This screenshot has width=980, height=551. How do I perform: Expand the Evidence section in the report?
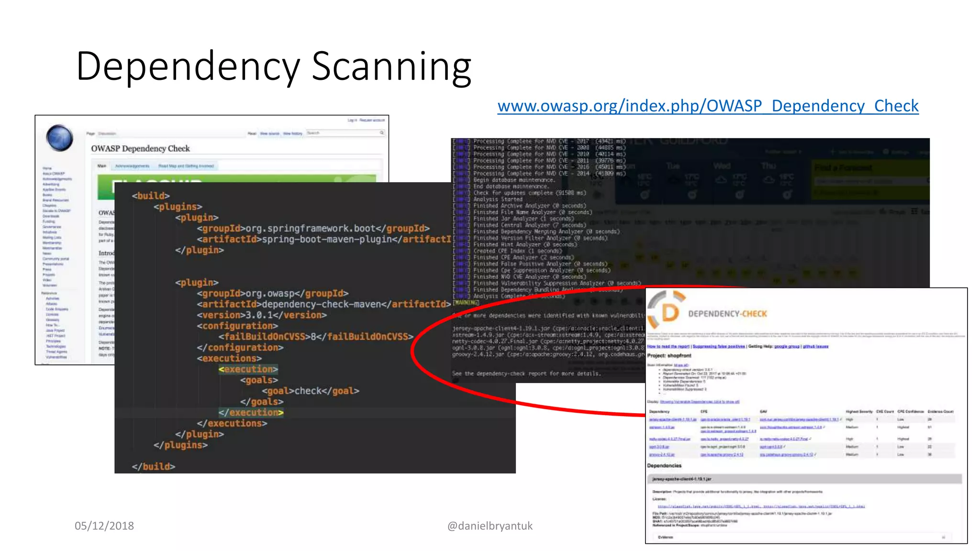802,537
